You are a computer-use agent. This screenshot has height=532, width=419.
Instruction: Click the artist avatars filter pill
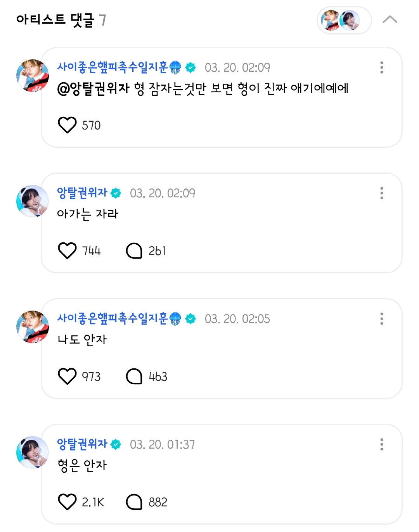344,20
